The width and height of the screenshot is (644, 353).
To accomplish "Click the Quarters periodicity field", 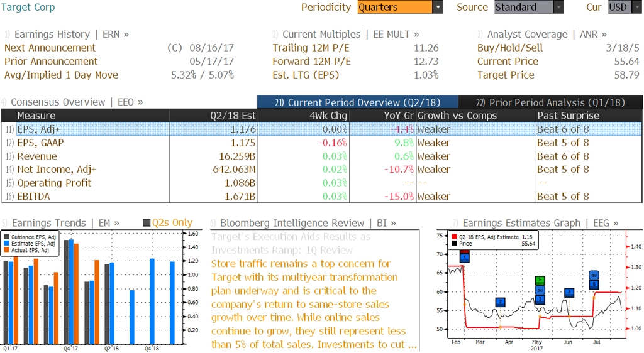I will [x=395, y=7].
